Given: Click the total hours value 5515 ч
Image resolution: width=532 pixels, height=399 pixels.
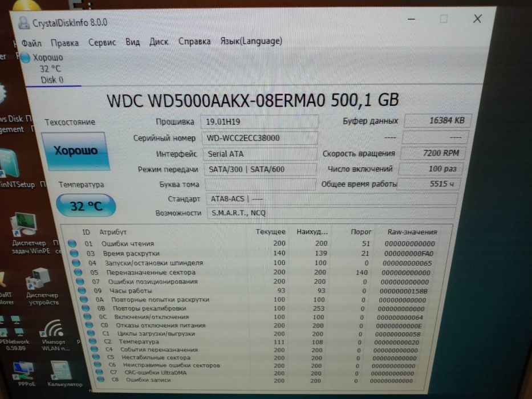Looking at the screenshot, I should pyautogui.click(x=429, y=184).
